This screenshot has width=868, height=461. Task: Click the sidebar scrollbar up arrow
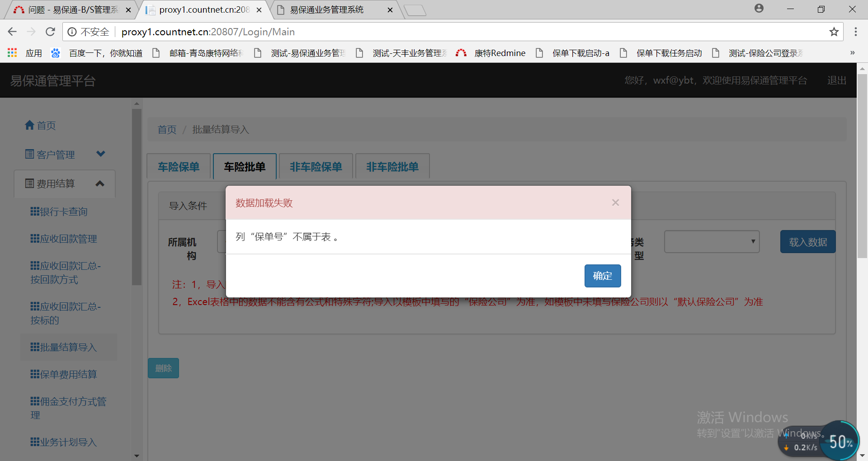[x=137, y=104]
